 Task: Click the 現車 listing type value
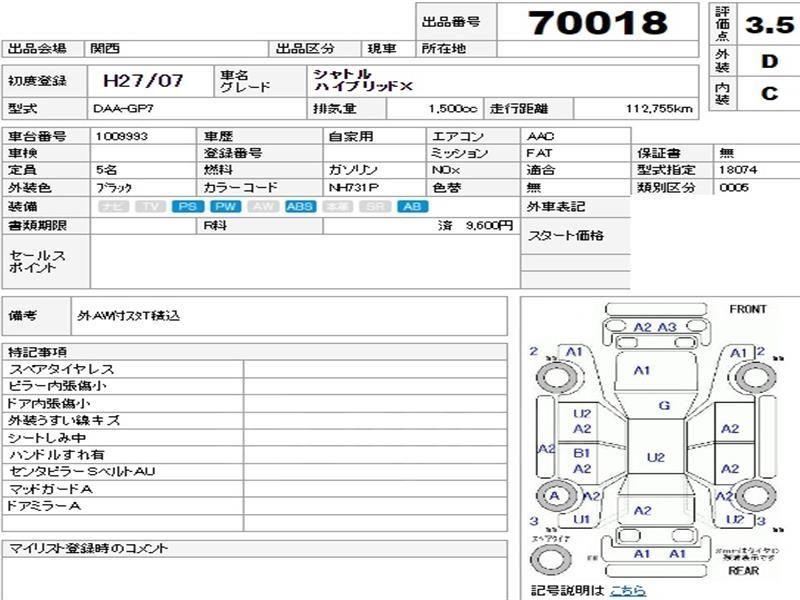(x=382, y=48)
